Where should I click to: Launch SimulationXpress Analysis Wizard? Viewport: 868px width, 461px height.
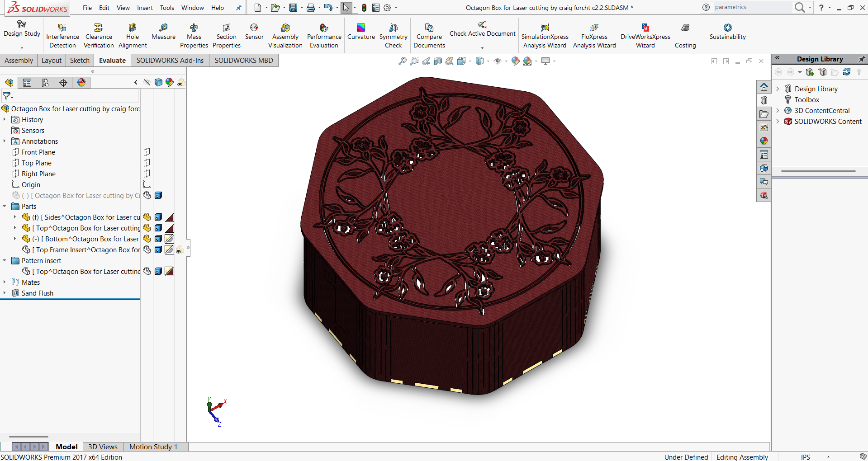pyautogui.click(x=545, y=36)
